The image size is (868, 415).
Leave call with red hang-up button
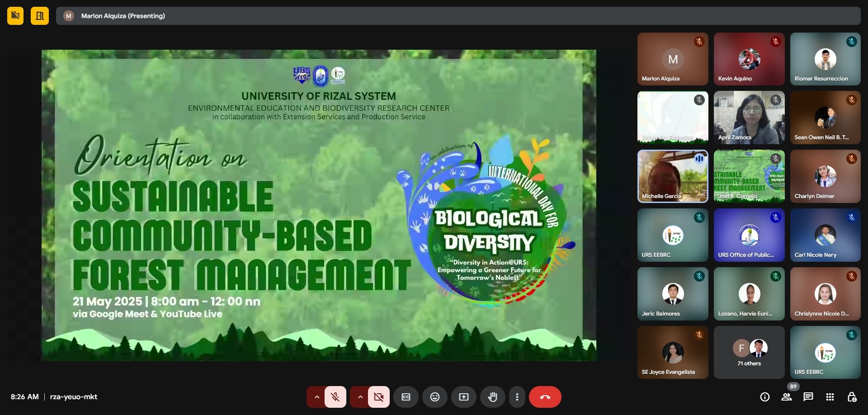(x=545, y=397)
